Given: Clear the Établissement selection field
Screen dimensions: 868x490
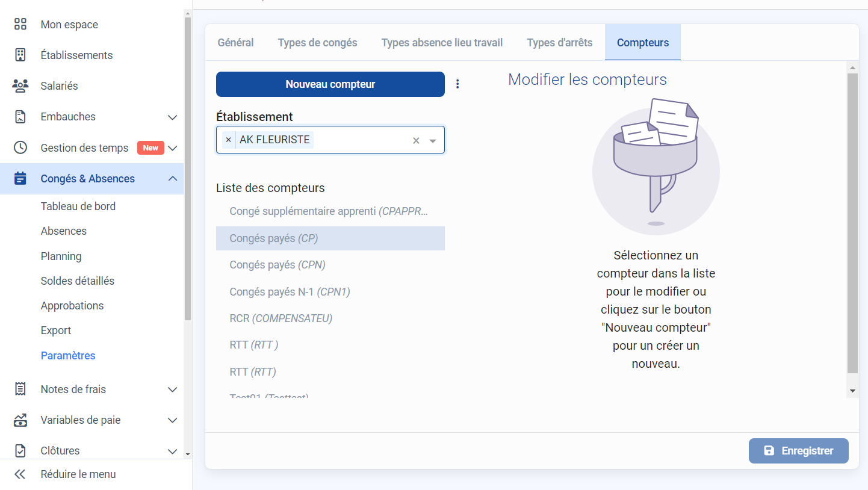Looking at the screenshot, I should 416,140.
